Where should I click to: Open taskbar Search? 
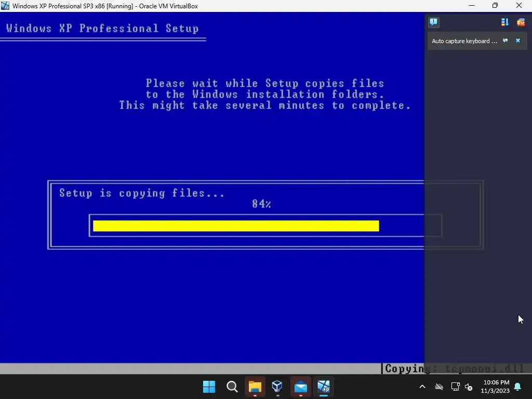coord(232,387)
